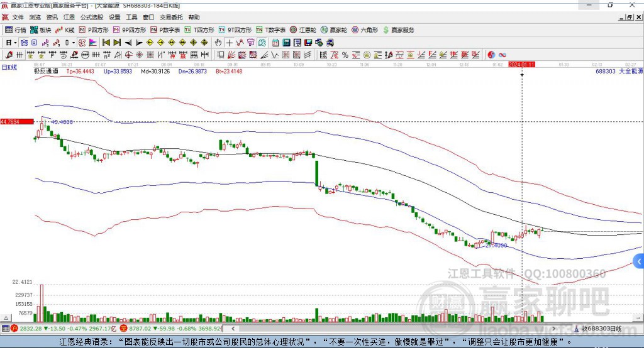The width and height of the screenshot is (644, 348).
Task: Open the 资讯 menu
Action: (x=52, y=17)
